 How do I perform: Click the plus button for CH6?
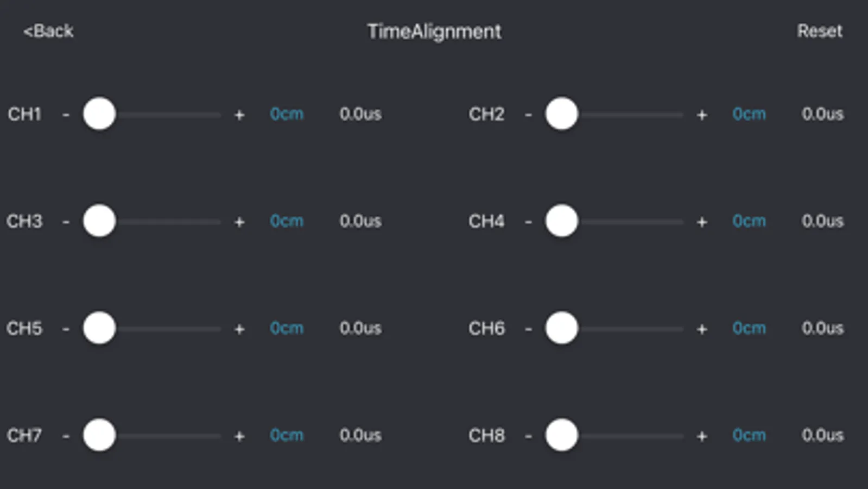pyautogui.click(x=702, y=328)
